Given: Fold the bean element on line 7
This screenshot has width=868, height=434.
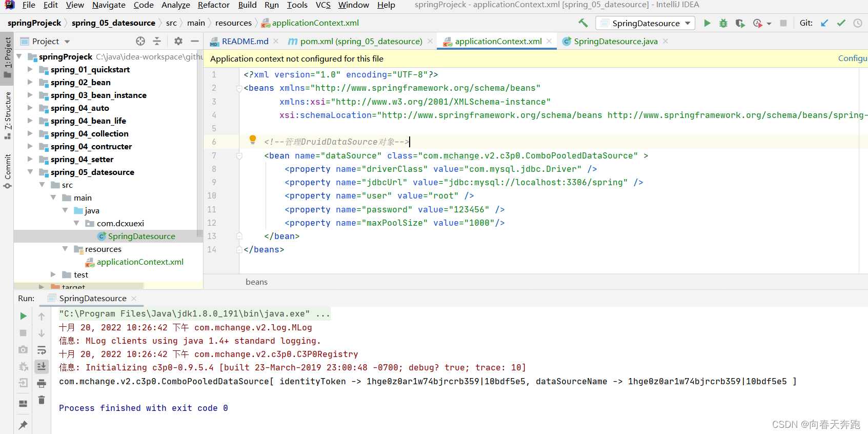Looking at the screenshot, I should click(x=239, y=155).
